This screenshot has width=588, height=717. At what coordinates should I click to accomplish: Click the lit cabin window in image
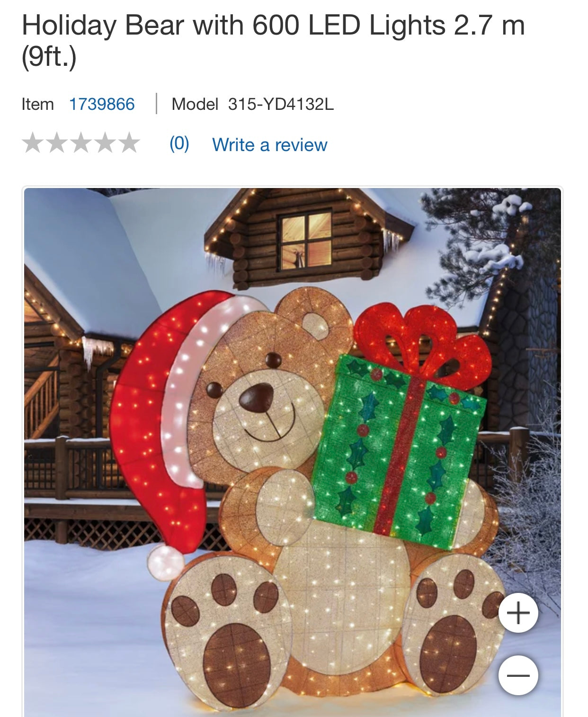coord(306,241)
